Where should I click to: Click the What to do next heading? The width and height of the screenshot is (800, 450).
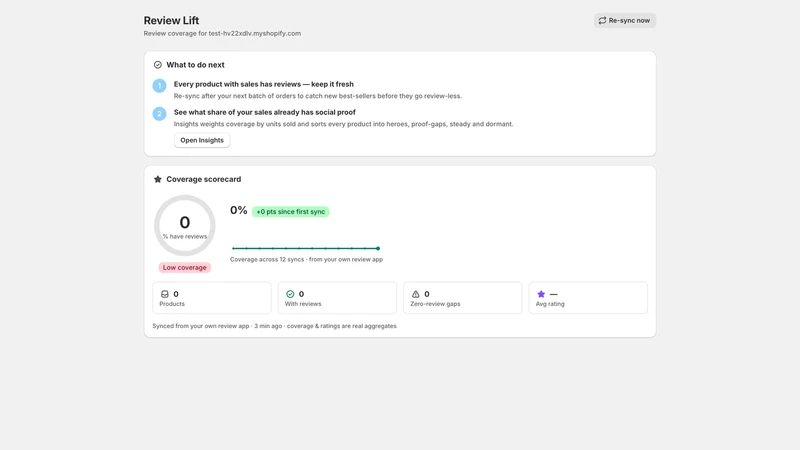click(x=195, y=65)
